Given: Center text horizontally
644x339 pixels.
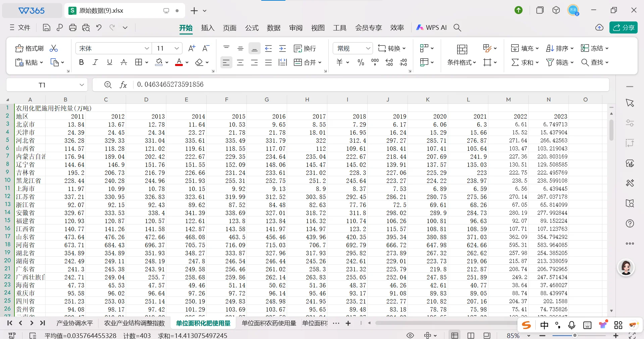Looking at the screenshot, I should [240, 62].
